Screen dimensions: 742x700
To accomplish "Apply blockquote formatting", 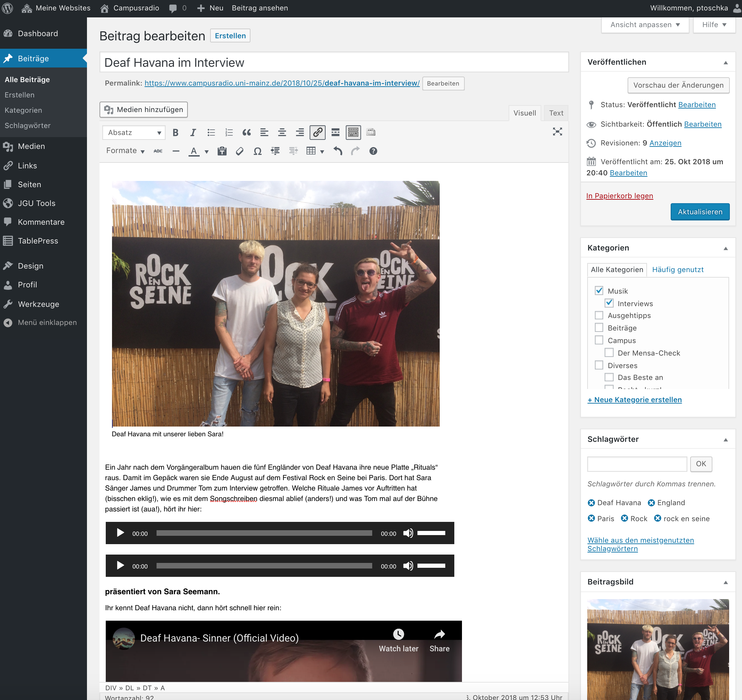I will coord(246,133).
